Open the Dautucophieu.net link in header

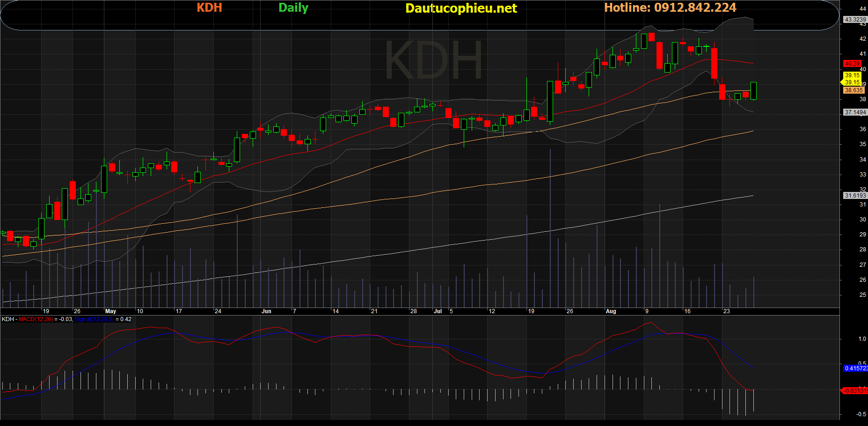pyautogui.click(x=461, y=8)
